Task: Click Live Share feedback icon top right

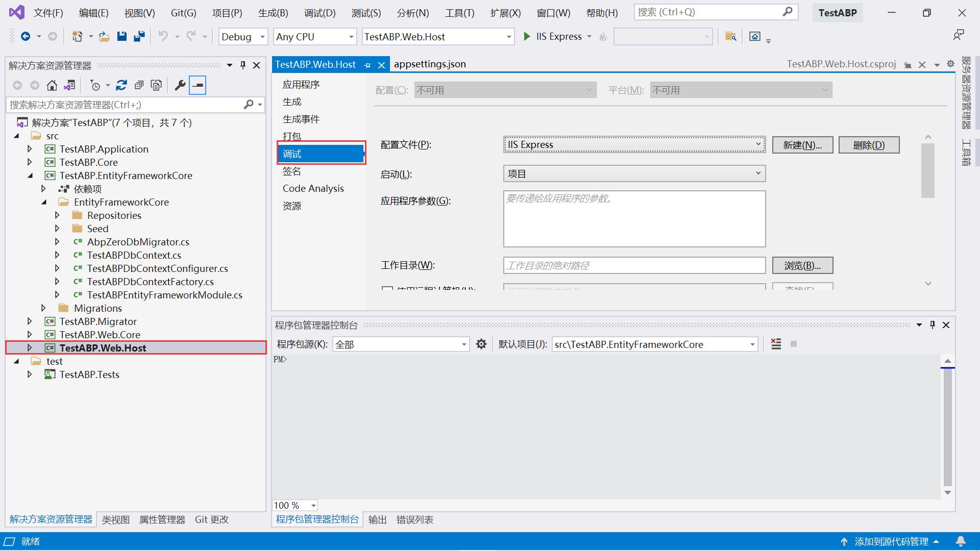Action: (x=958, y=35)
